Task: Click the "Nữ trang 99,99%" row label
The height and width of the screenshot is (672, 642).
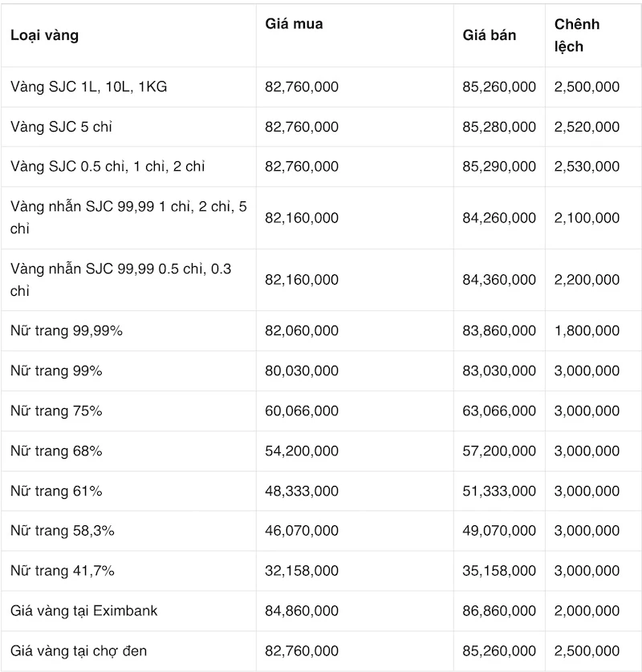Action: coord(67,330)
